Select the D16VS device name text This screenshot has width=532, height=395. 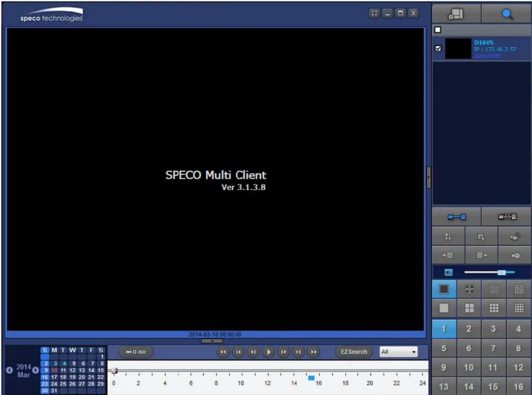point(484,42)
